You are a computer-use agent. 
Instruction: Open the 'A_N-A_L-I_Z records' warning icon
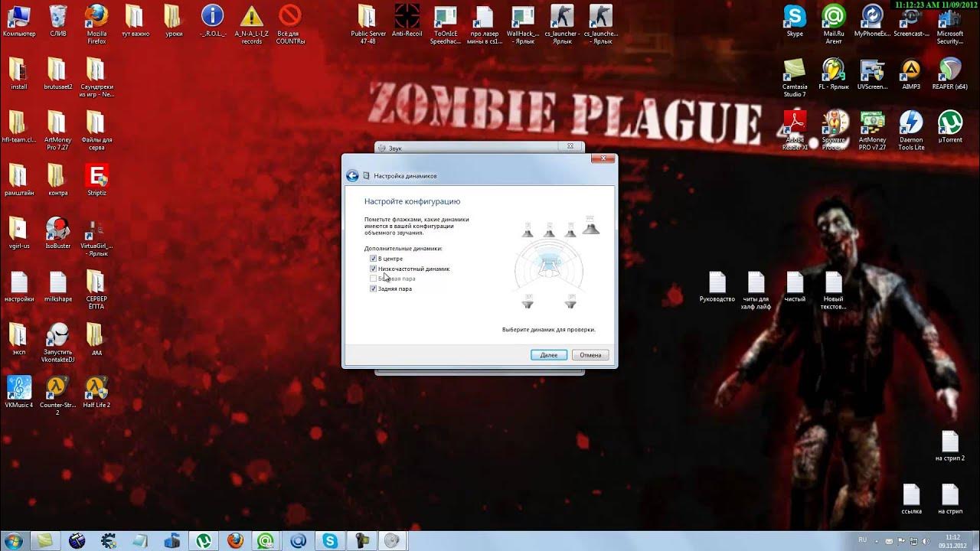coord(251,24)
